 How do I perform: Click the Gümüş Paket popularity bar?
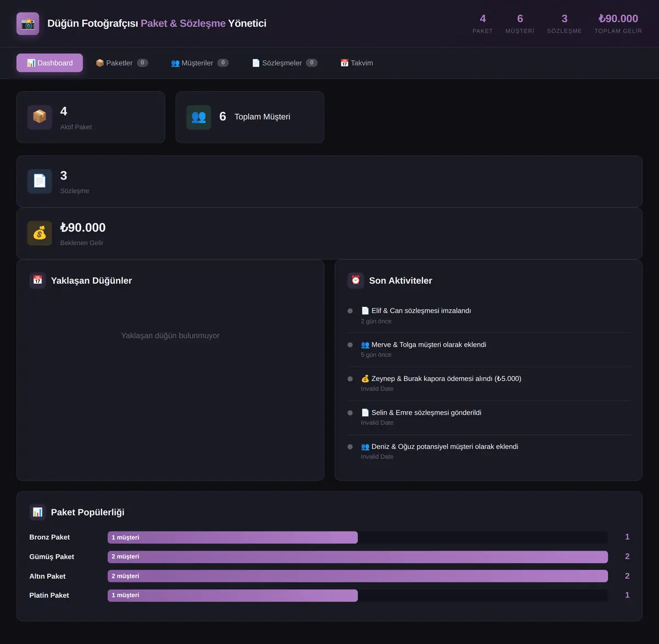point(358,557)
